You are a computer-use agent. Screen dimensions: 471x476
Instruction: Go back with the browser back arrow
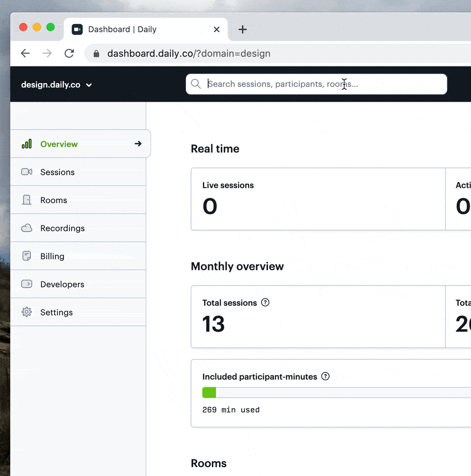coord(25,53)
